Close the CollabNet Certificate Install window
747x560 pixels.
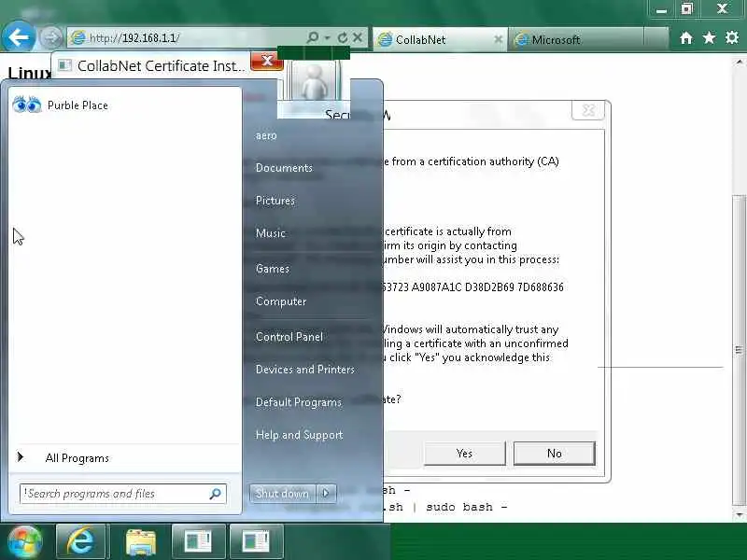tap(267, 61)
